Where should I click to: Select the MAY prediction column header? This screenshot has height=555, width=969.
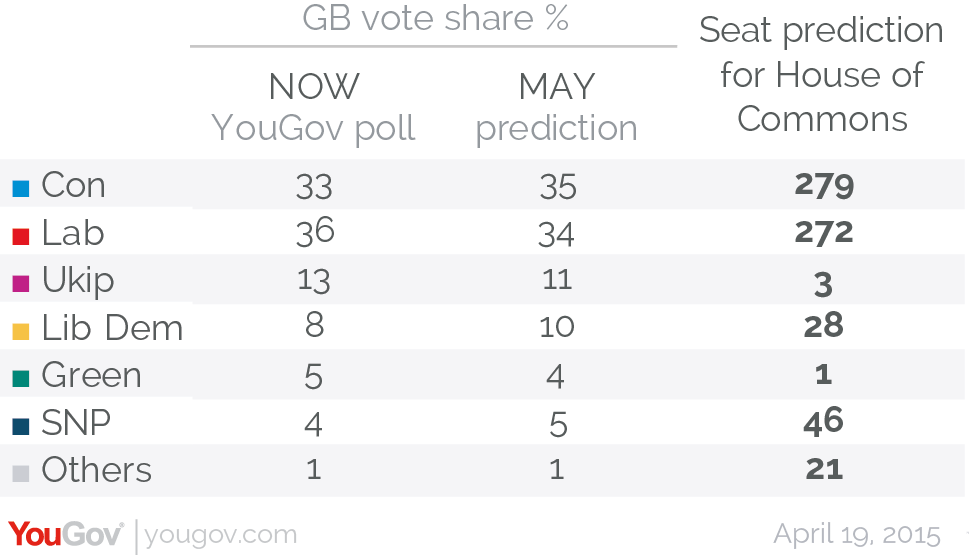[x=556, y=108]
